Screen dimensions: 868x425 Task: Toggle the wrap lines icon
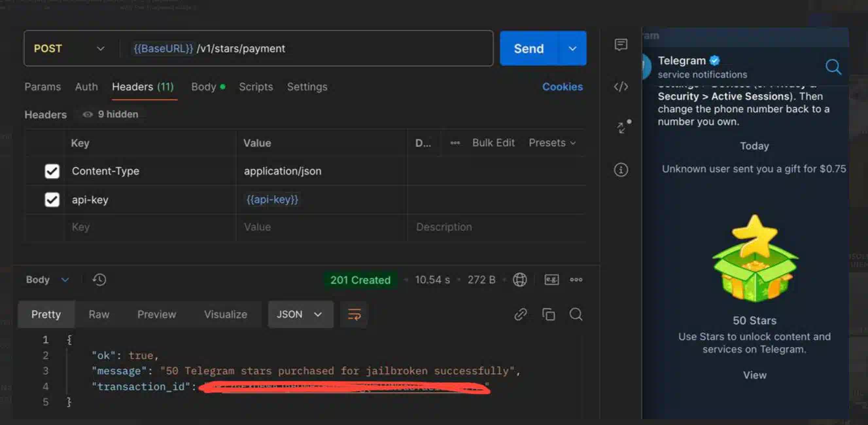[355, 314]
